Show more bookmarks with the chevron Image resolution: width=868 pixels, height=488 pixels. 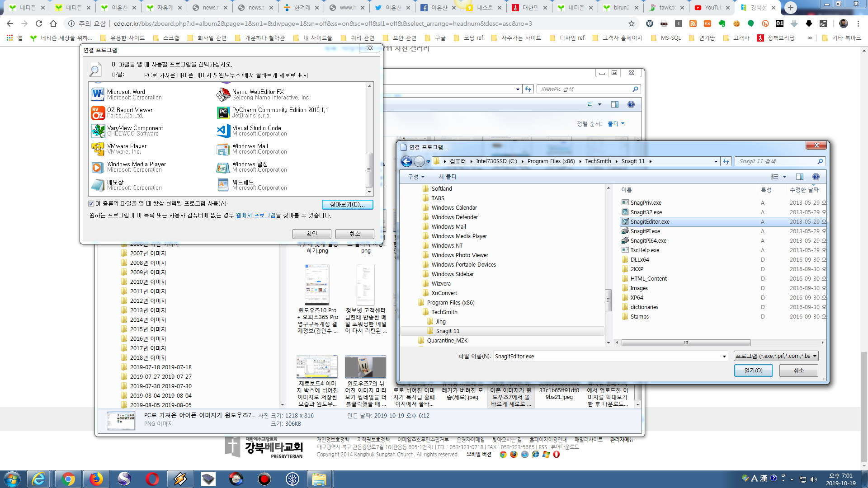(x=810, y=38)
